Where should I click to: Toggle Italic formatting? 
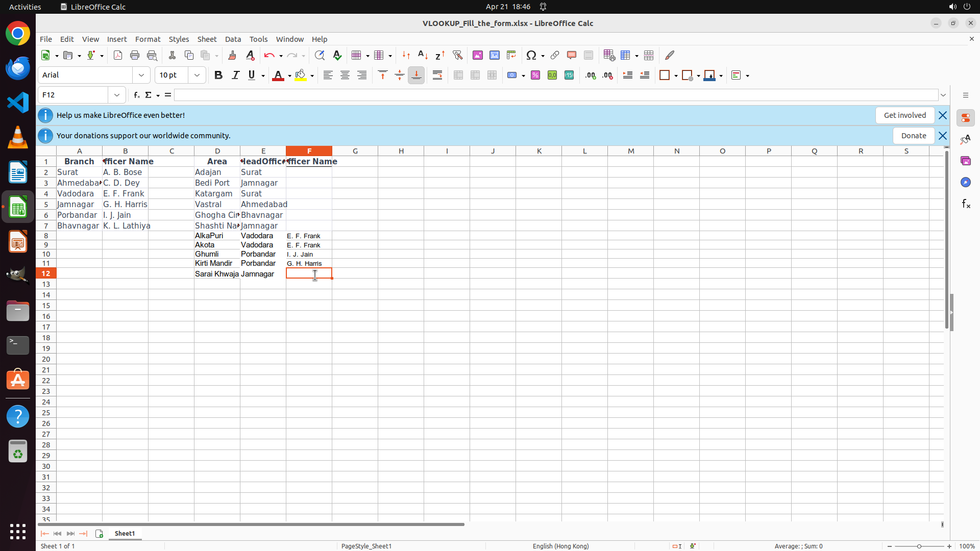235,75
